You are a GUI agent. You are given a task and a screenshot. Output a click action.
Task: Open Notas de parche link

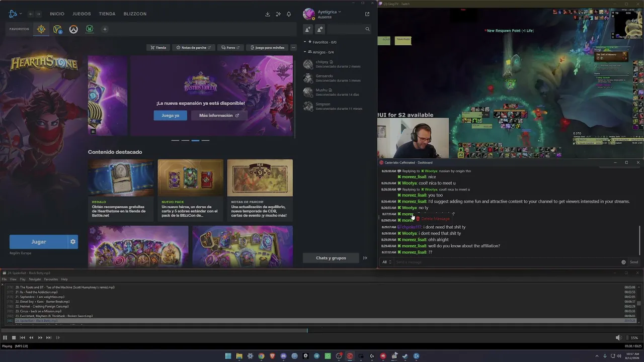point(194,48)
